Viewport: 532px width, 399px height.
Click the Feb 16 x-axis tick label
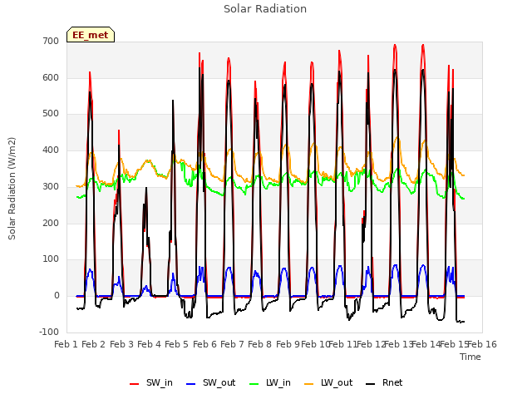pos(482,344)
